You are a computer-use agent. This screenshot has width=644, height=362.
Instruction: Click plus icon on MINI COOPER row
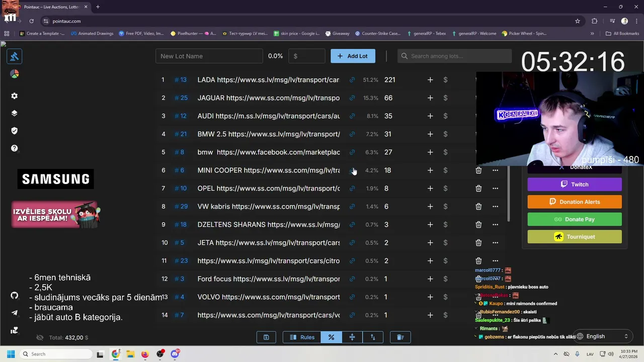(430, 170)
